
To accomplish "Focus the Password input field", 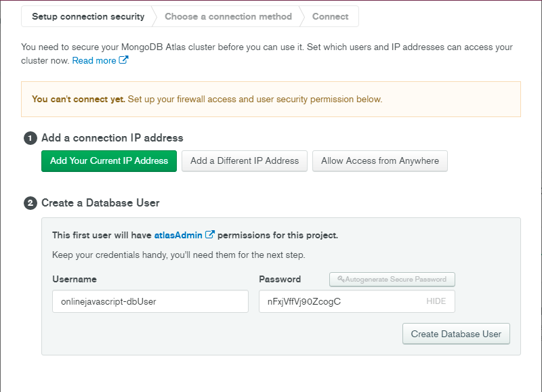I will [x=357, y=301].
